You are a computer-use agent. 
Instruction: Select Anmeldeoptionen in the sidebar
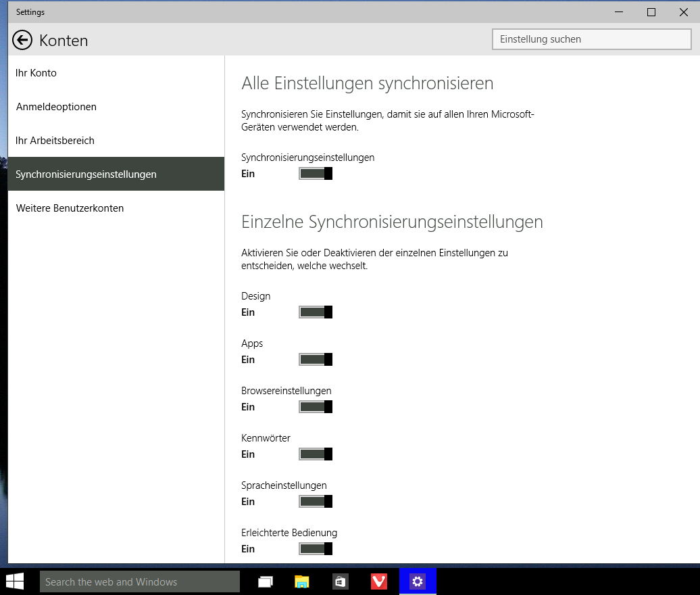(x=116, y=107)
